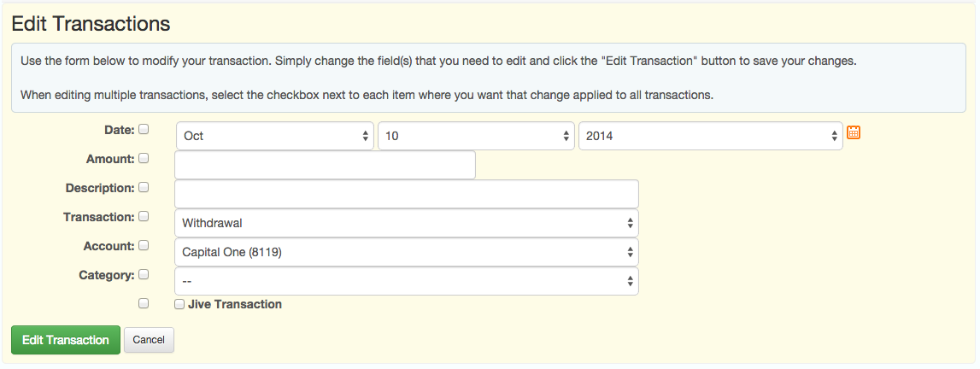Toggle the Transaction apply-to-all checkbox

(144, 217)
